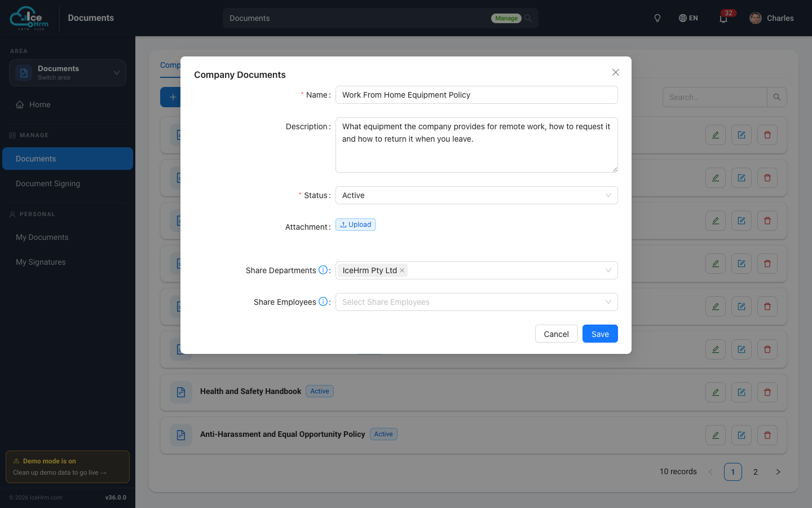Image resolution: width=812 pixels, height=508 pixels.
Task: Click Health and Safety Handbook title
Action: pyautogui.click(x=250, y=391)
